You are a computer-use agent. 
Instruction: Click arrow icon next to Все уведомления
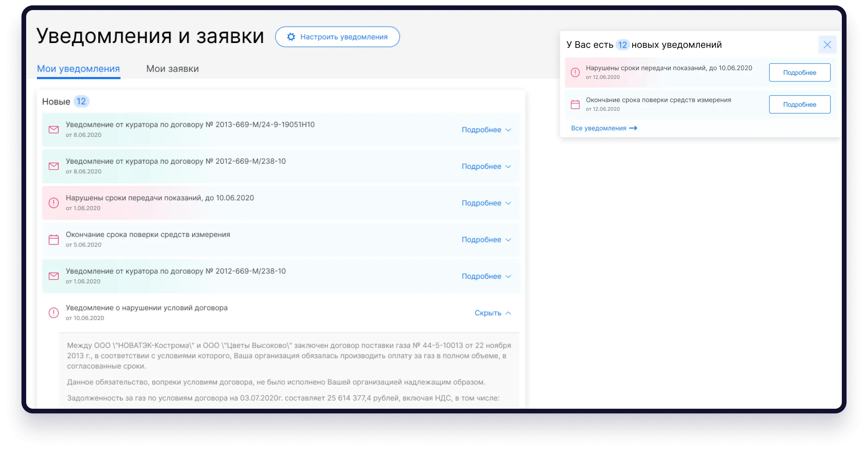tap(633, 128)
